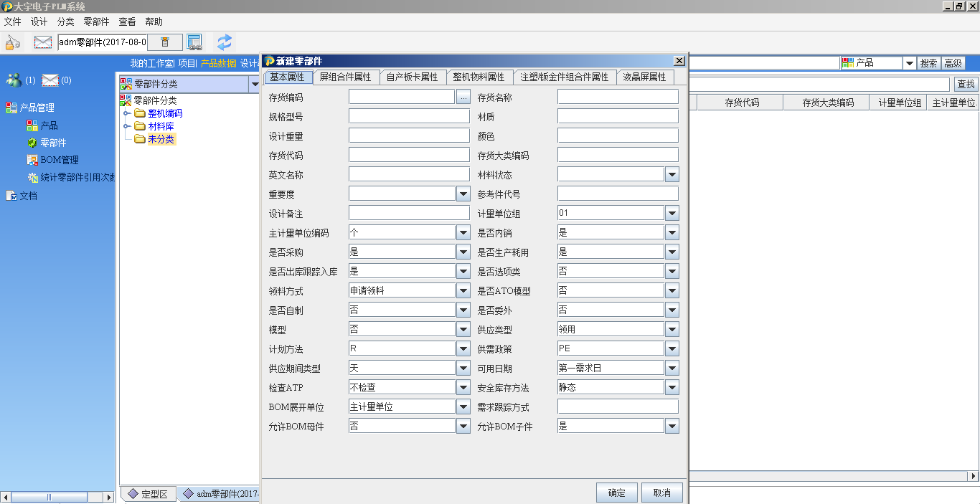Click into 需求跟踪方式 input field

click(x=618, y=406)
